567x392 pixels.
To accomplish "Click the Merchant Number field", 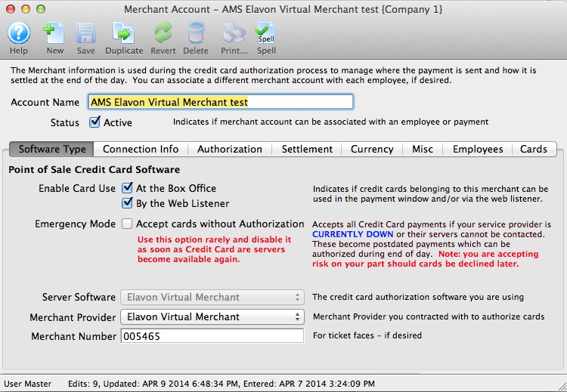I will coord(212,336).
